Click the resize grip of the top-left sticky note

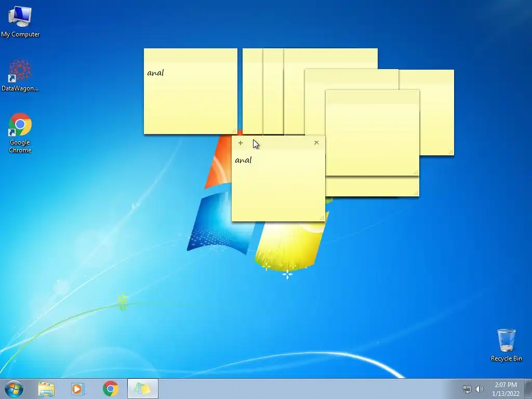[x=234, y=131]
